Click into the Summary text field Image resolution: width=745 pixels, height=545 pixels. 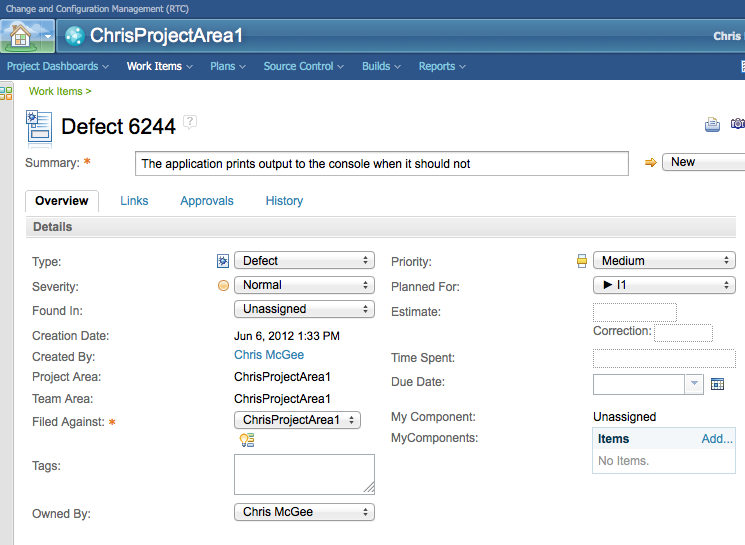click(381, 163)
